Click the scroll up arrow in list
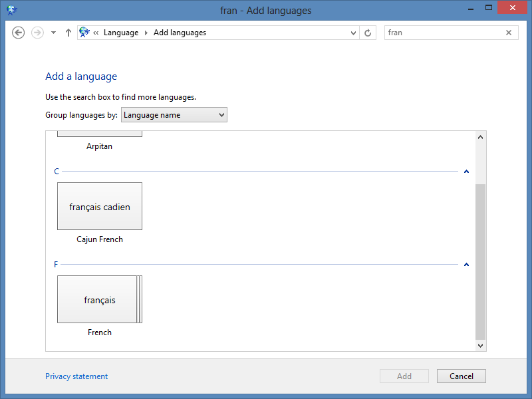 pyautogui.click(x=481, y=137)
